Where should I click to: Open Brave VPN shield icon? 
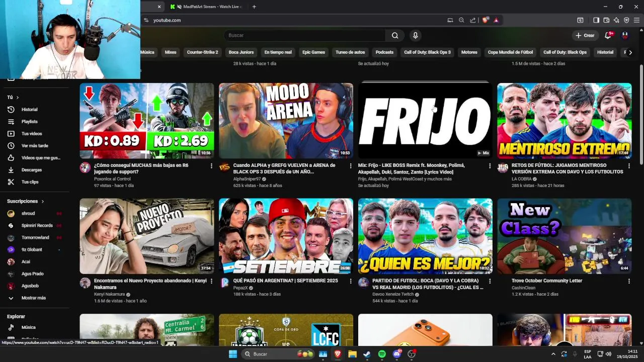coord(626,20)
